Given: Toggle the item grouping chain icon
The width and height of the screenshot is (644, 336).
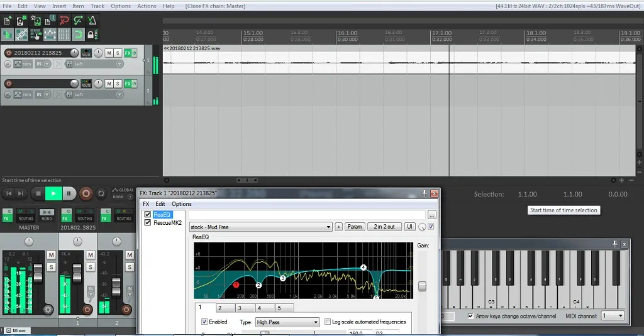Looking at the screenshot, I should (21, 35).
